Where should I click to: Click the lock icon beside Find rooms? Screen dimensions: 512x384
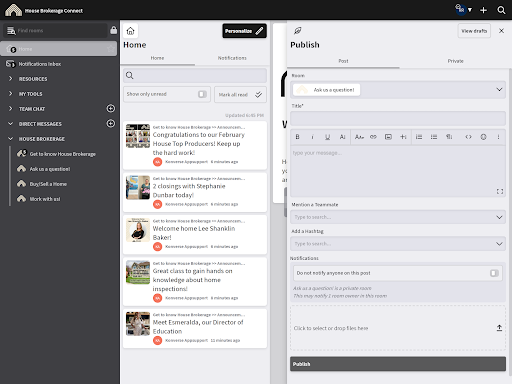coord(113,30)
